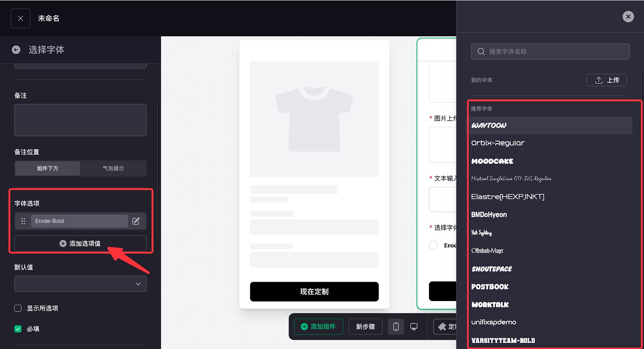This screenshot has width=644, height=349.
Task: Click the back arrow beside 选择字体
Action: pyautogui.click(x=16, y=50)
